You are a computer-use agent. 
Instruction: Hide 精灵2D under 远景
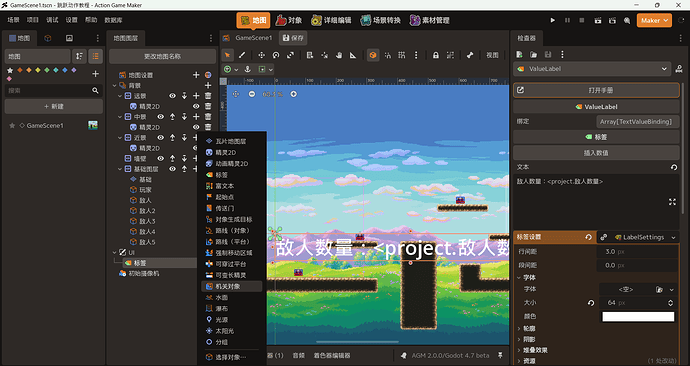pyautogui.click(x=196, y=106)
